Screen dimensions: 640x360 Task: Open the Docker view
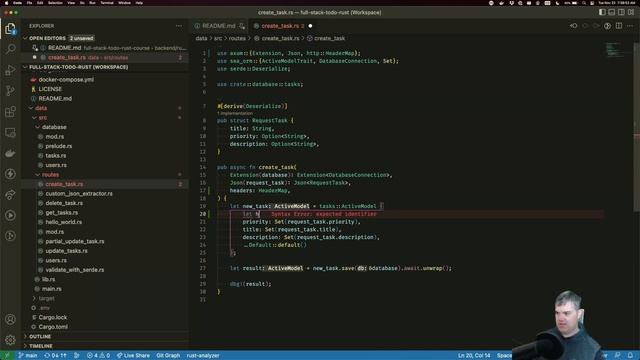click(10, 153)
